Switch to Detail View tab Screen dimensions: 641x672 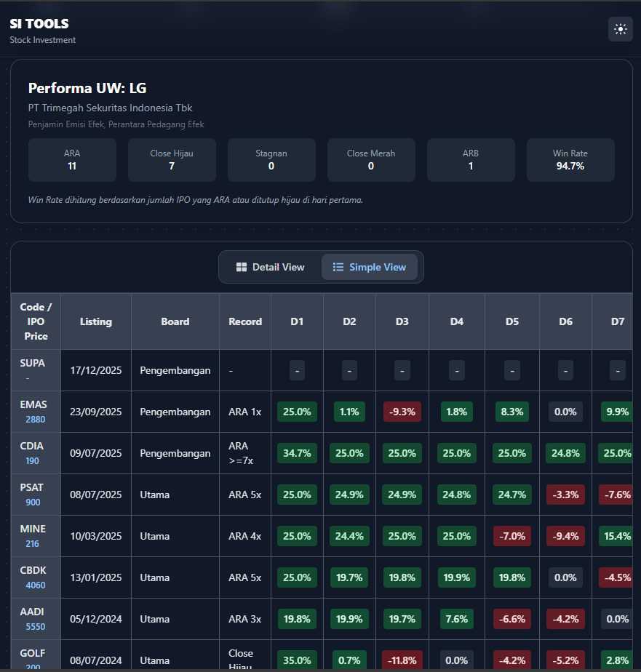270,267
